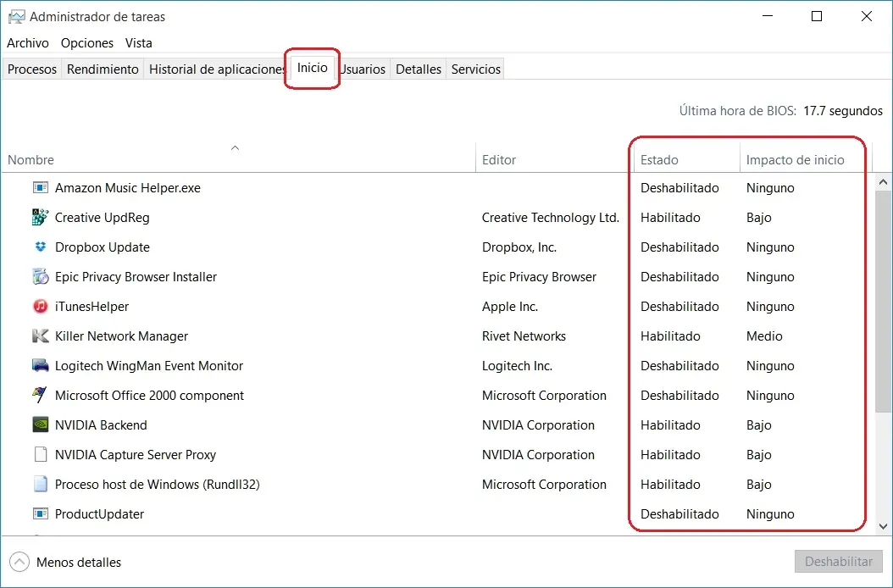Click the scrollbar up arrow
This screenshot has height=588, width=893.
tap(884, 182)
